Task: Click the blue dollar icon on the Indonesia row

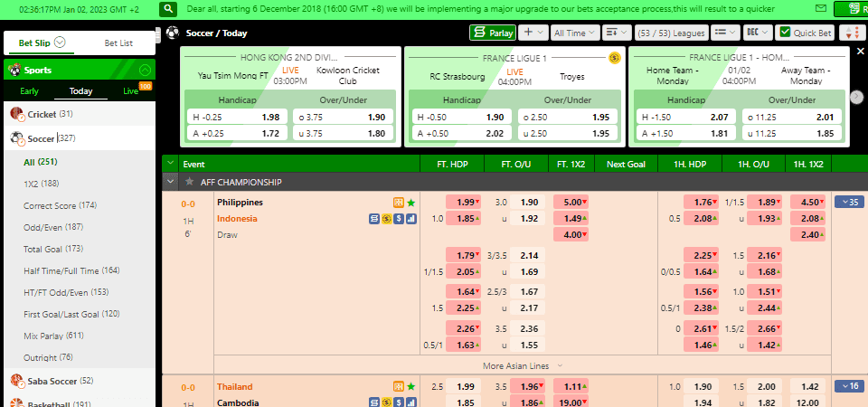Action: [399, 219]
